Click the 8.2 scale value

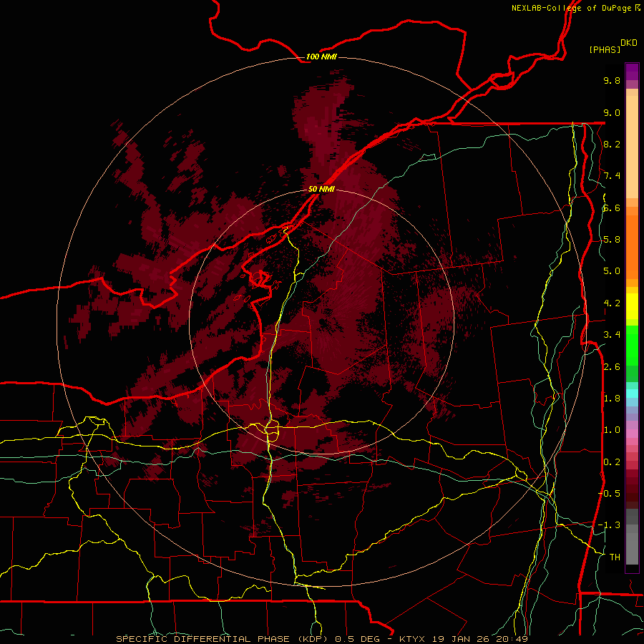(612, 144)
